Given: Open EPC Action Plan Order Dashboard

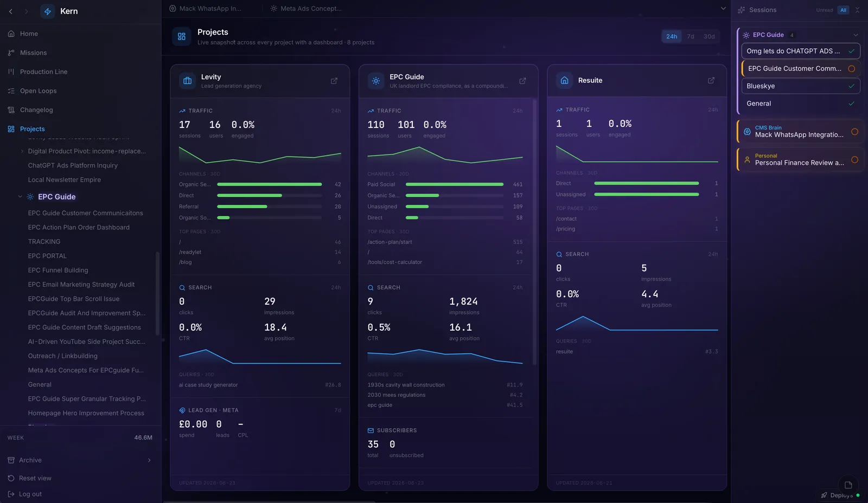Looking at the screenshot, I should (79, 227).
